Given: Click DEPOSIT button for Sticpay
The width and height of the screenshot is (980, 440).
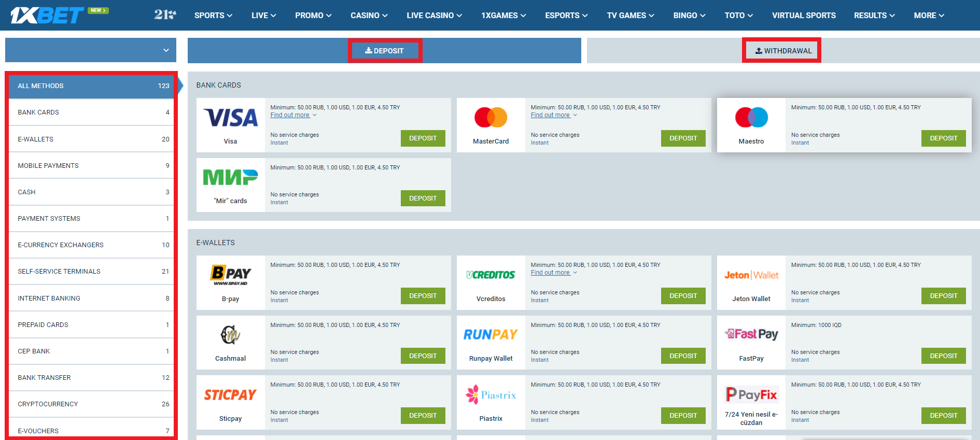Looking at the screenshot, I should [x=423, y=416].
